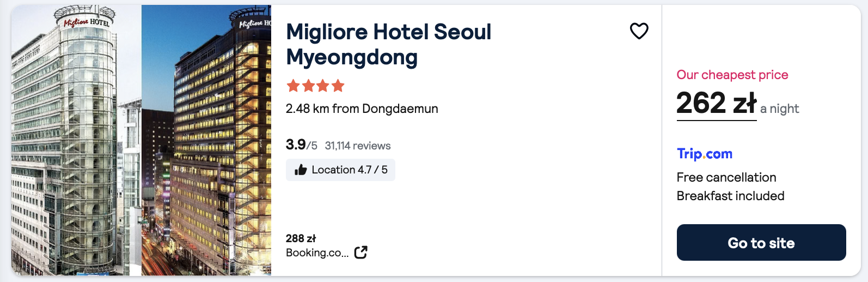
Task: Click the Trip.com logo
Action: (x=704, y=154)
